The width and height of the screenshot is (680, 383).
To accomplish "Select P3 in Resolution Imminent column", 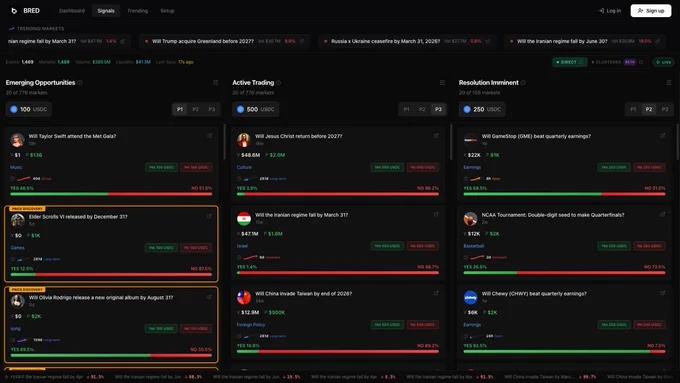I will coord(665,109).
